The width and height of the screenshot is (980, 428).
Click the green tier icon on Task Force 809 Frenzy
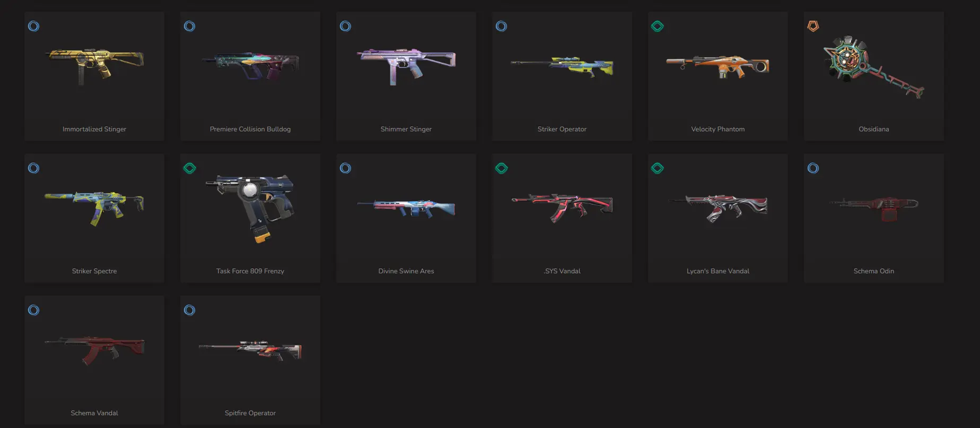189,168
